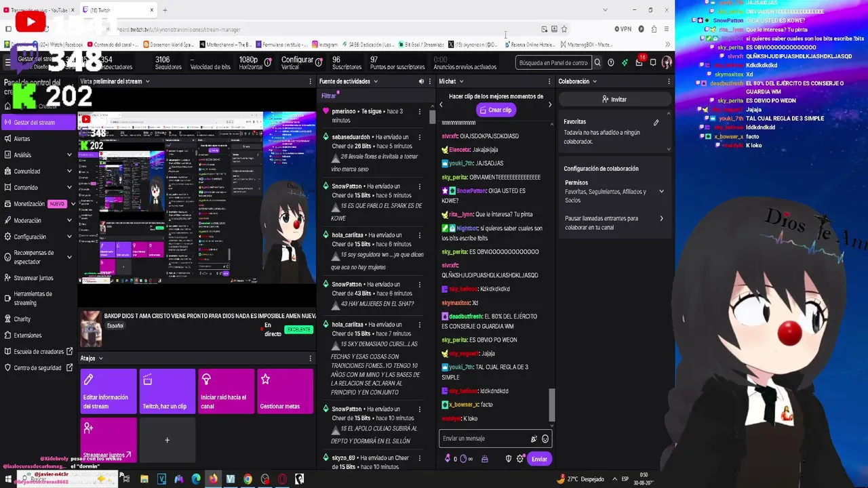The image size is (868, 488).
Task: Select Gestor del stream in the sidebar
Action: pos(38,123)
